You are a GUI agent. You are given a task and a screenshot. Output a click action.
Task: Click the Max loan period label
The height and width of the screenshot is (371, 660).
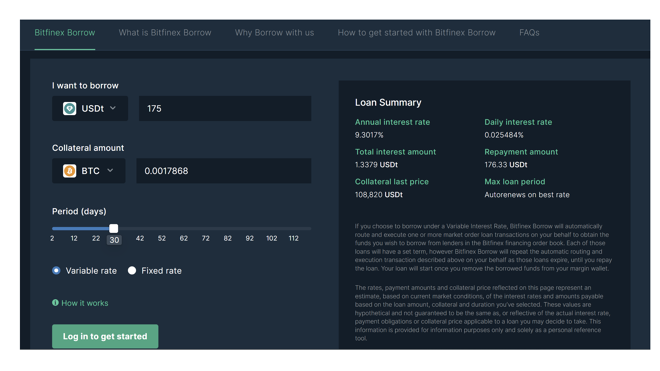click(515, 182)
